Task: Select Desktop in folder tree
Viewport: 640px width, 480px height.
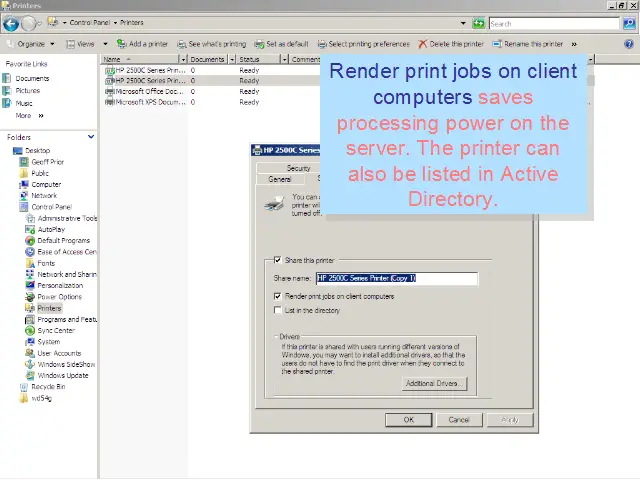Action: pyautogui.click(x=31, y=151)
